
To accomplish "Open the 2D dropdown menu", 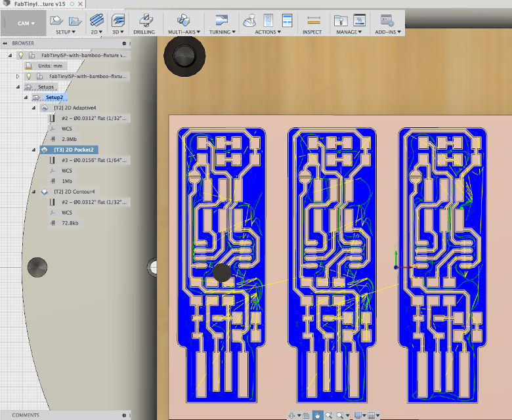I will [96, 32].
